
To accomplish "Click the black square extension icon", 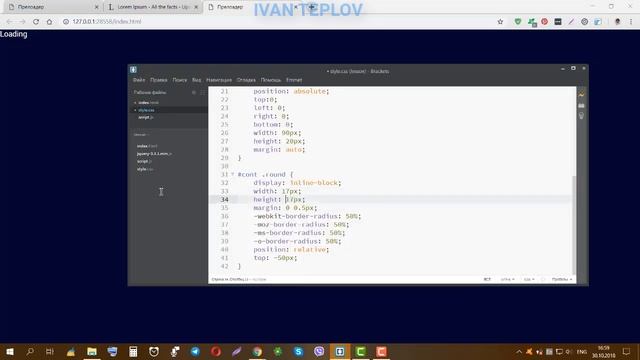I will click(x=558, y=22).
